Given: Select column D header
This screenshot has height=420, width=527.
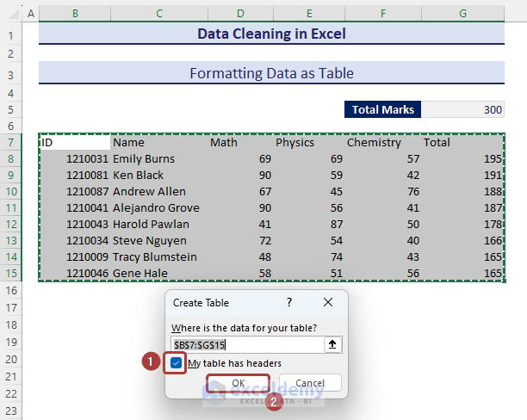Looking at the screenshot, I should tap(240, 14).
